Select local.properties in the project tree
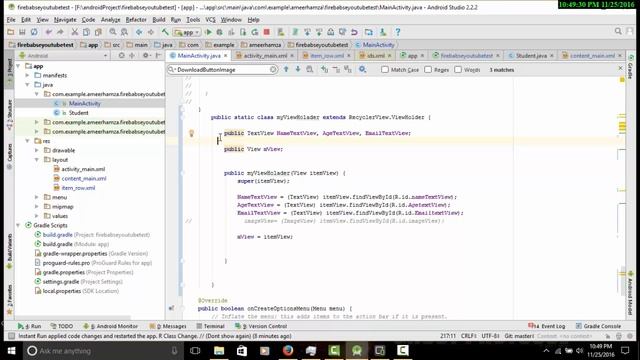 (62, 291)
